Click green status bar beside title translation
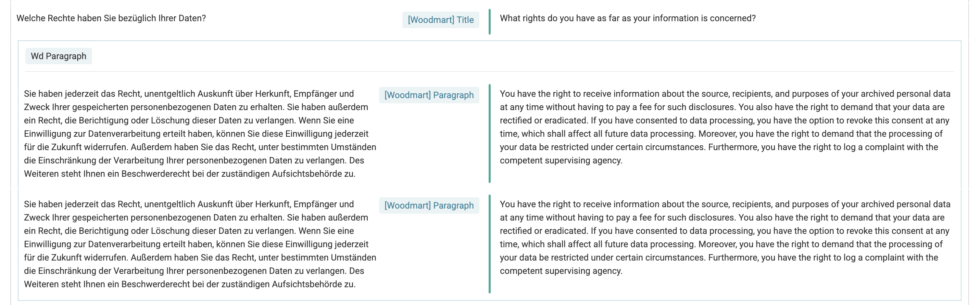 [490, 22]
